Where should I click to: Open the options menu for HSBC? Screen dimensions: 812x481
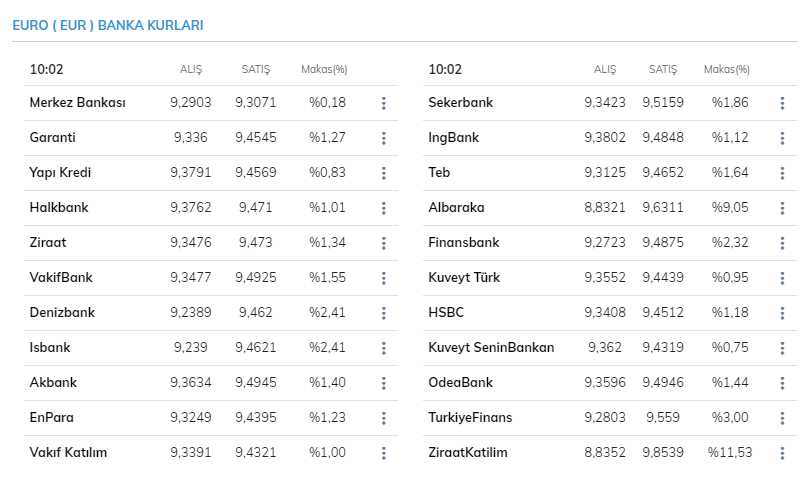click(x=782, y=313)
